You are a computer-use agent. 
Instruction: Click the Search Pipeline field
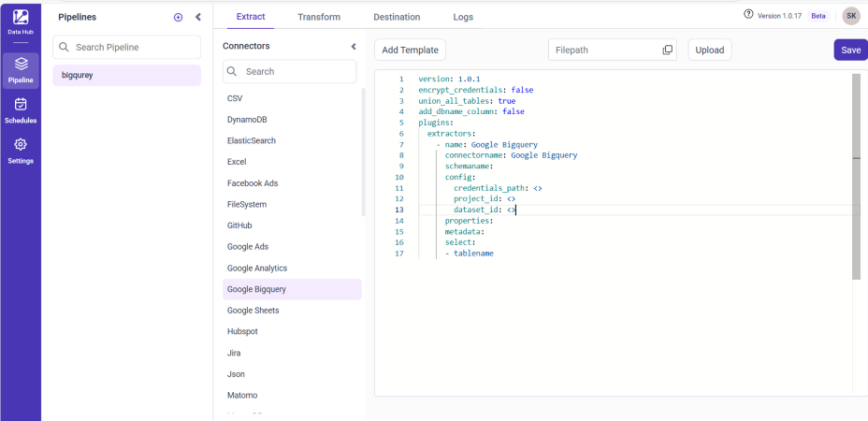[127, 47]
